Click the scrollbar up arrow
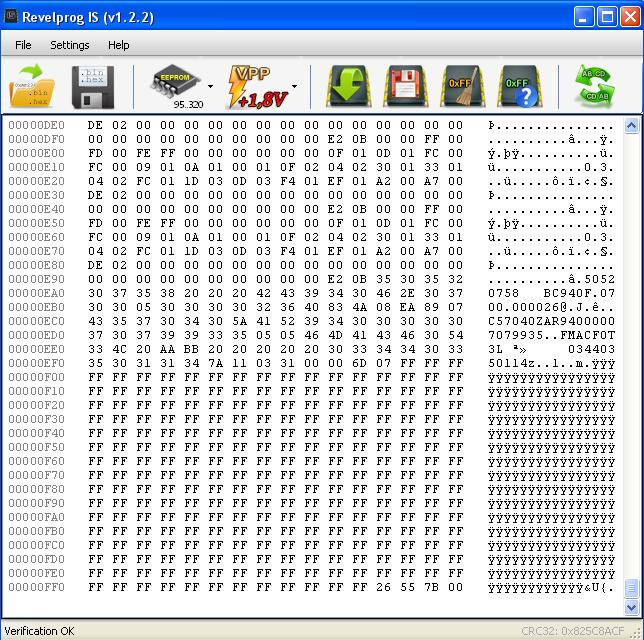Image resolution: width=644 pixels, height=640 pixels. coord(631,126)
